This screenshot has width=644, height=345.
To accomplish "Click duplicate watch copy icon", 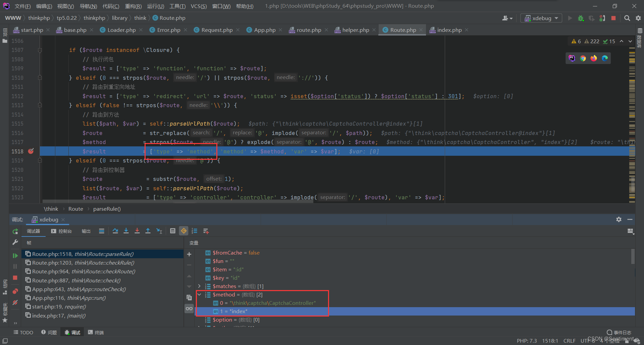I will [x=189, y=297].
